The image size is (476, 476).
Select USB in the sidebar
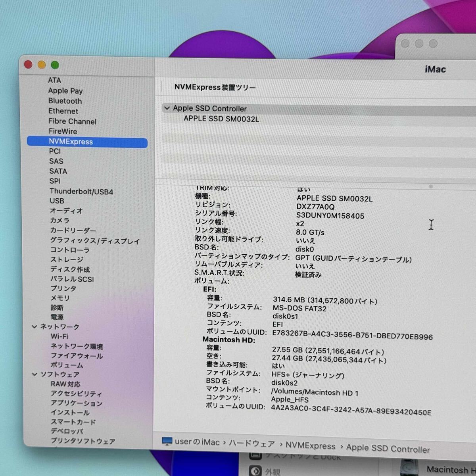click(x=57, y=201)
